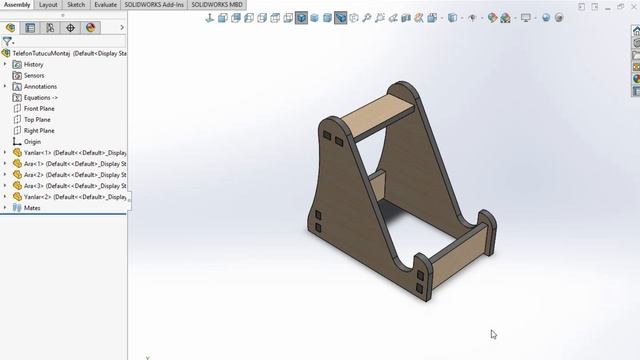The image size is (640, 360).
Task: Open the SOLIDWORKS Add-Ins tab
Action: [x=154, y=5]
